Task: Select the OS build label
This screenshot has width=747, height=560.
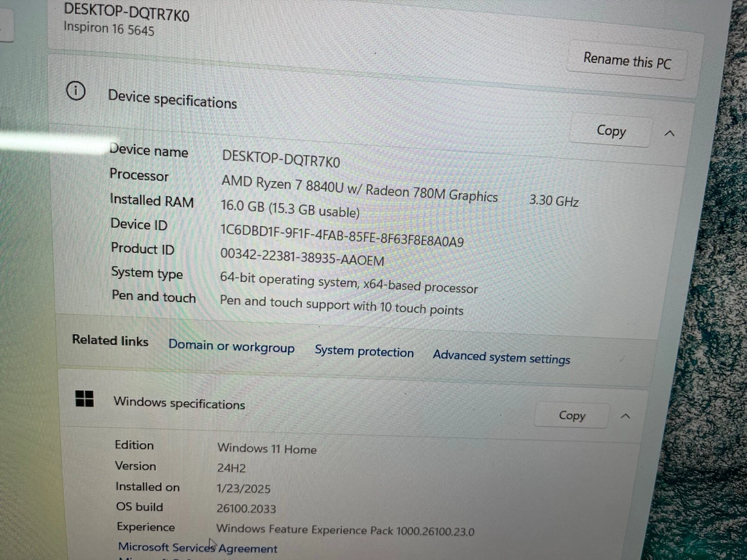Action: coord(140,507)
